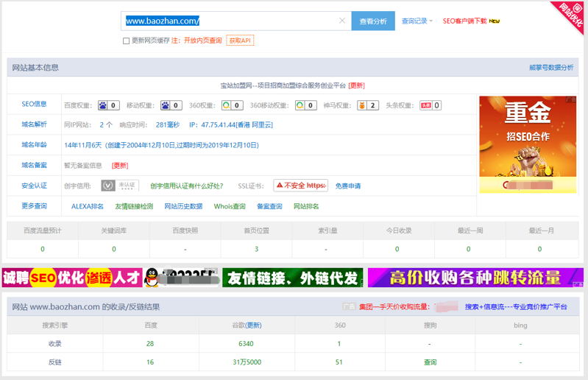
Task: Click the 重金招SEO合作 ad image
Action: click(528, 144)
